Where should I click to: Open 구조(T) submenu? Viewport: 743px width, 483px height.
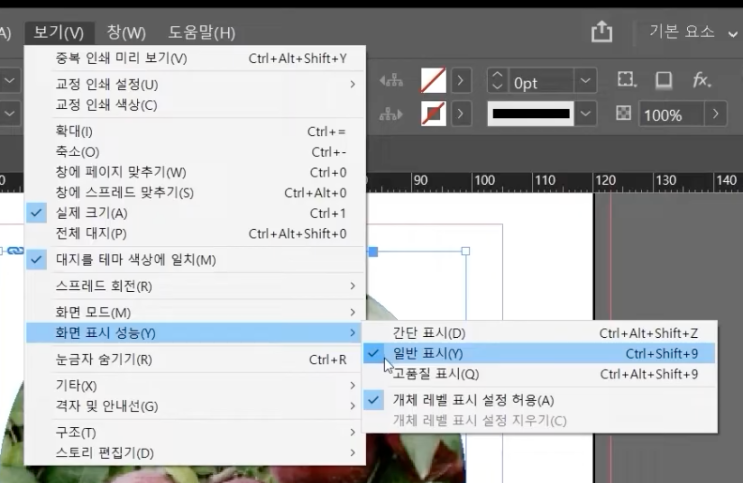[195, 432]
